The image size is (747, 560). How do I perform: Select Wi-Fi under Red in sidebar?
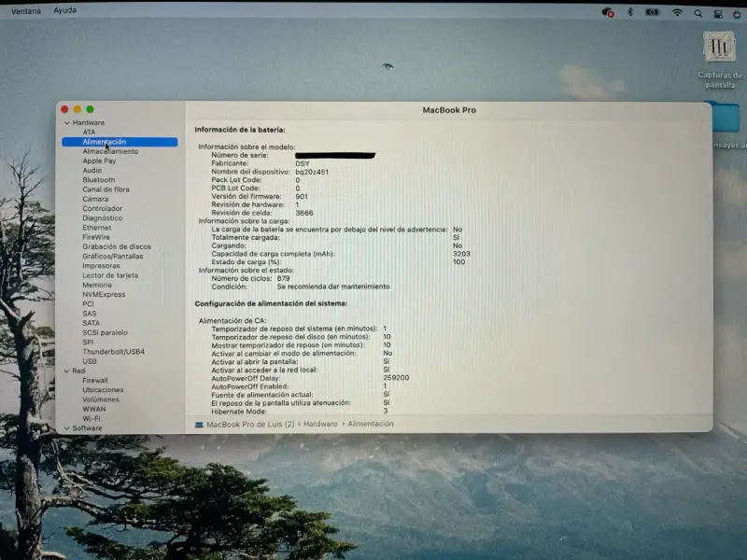(x=91, y=418)
